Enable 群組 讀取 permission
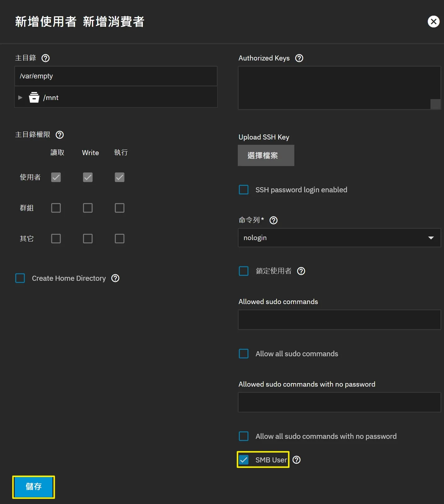The width and height of the screenshot is (444, 504). tap(56, 208)
